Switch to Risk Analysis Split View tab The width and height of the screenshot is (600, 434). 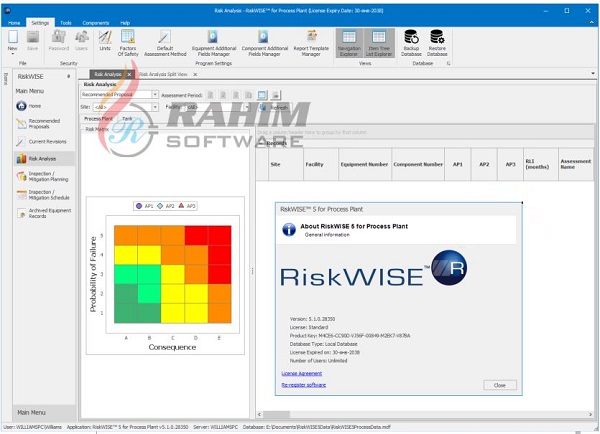pyautogui.click(x=163, y=74)
